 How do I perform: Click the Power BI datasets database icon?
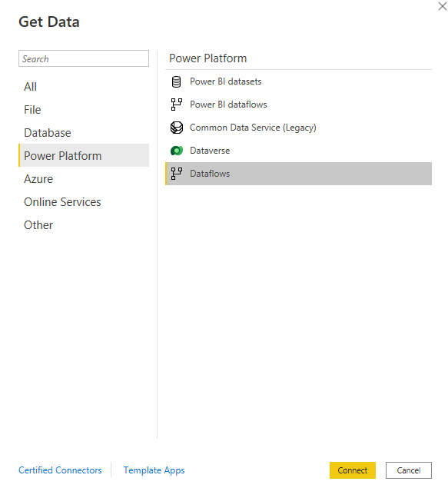[176, 81]
